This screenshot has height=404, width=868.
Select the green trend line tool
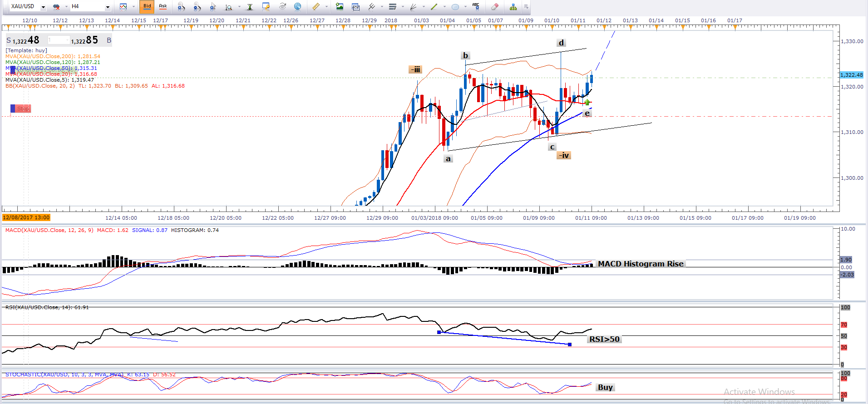[434, 7]
